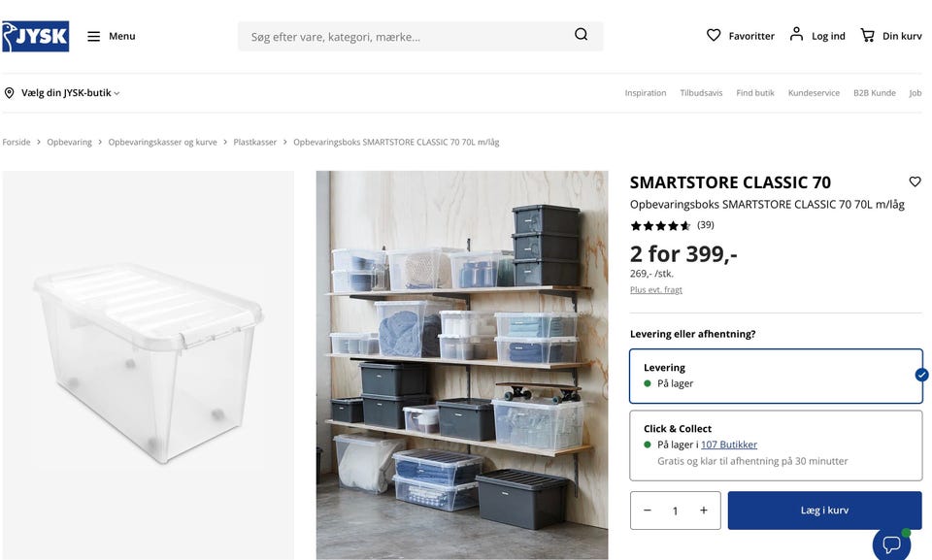Increase quantity with the plus button
The width and height of the screenshot is (932, 560).
click(704, 511)
